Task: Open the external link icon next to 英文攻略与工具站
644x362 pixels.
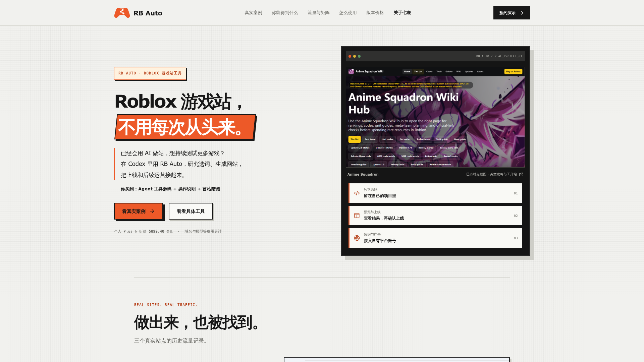Action: [x=521, y=174]
